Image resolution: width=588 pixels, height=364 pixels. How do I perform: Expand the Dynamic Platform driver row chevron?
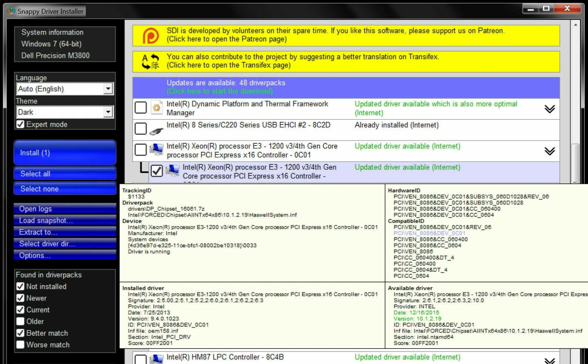click(550, 109)
